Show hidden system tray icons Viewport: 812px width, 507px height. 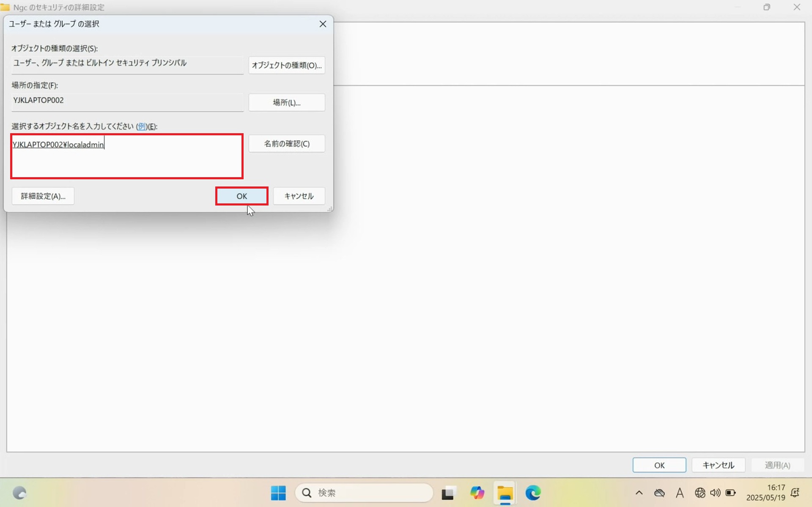click(639, 493)
